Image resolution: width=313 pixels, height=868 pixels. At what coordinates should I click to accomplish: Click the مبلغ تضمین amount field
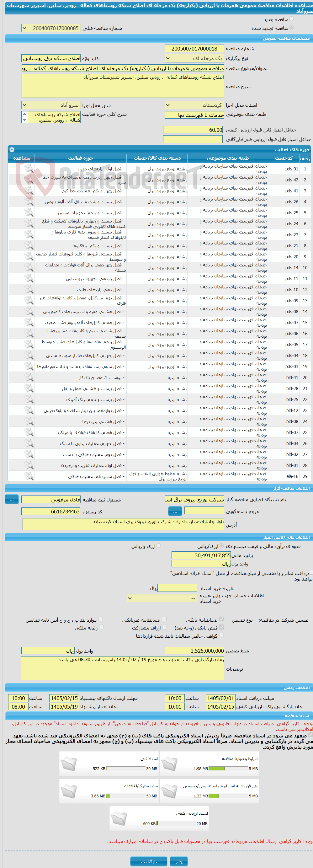pyautogui.click(x=194, y=650)
